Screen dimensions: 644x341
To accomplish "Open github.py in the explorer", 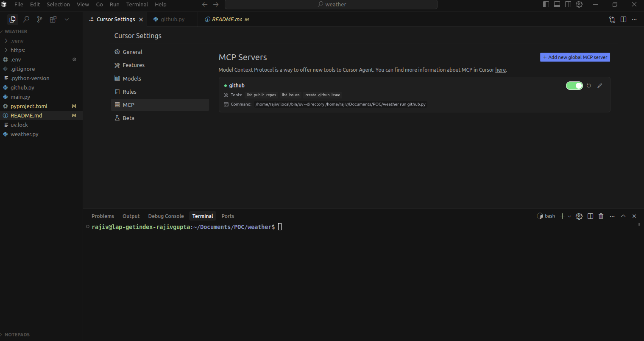I will click(41, 87).
